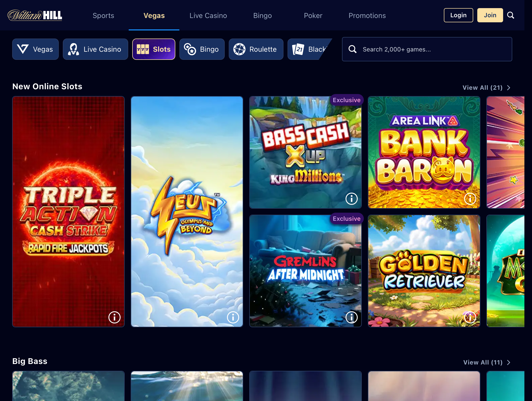Open info icon on Bass Cash X Up
The width and height of the screenshot is (532, 401).
point(351,198)
